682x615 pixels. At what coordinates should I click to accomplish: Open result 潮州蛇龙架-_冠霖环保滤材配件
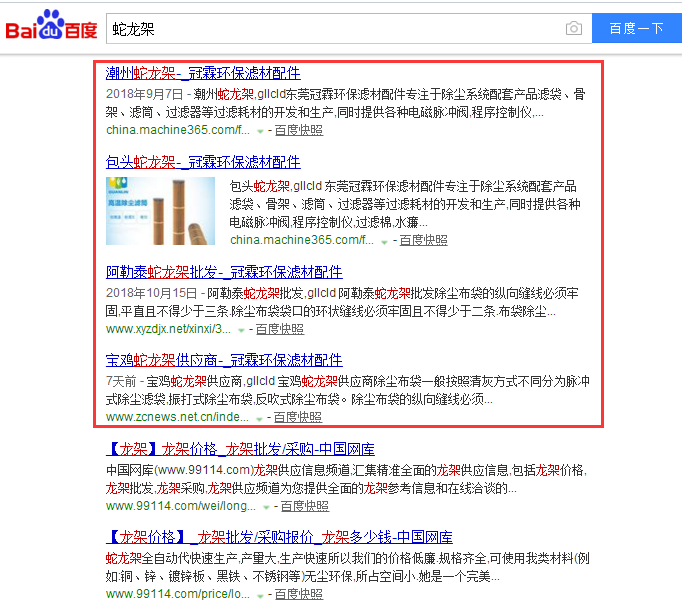tap(203, 73)
